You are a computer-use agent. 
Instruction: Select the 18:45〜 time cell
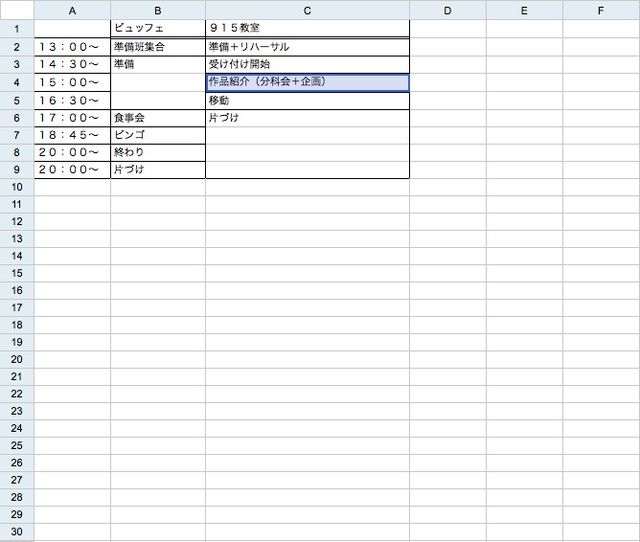[72, 135]
